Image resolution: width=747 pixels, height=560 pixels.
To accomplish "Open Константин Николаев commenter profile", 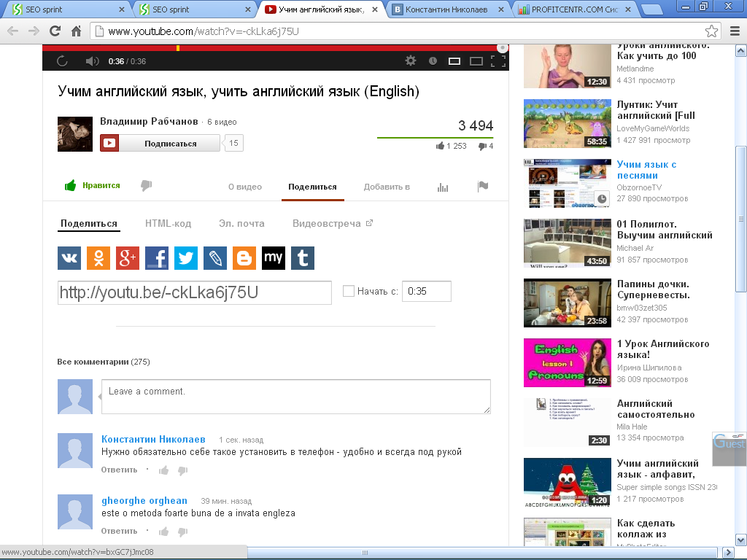I will point(153,439).
